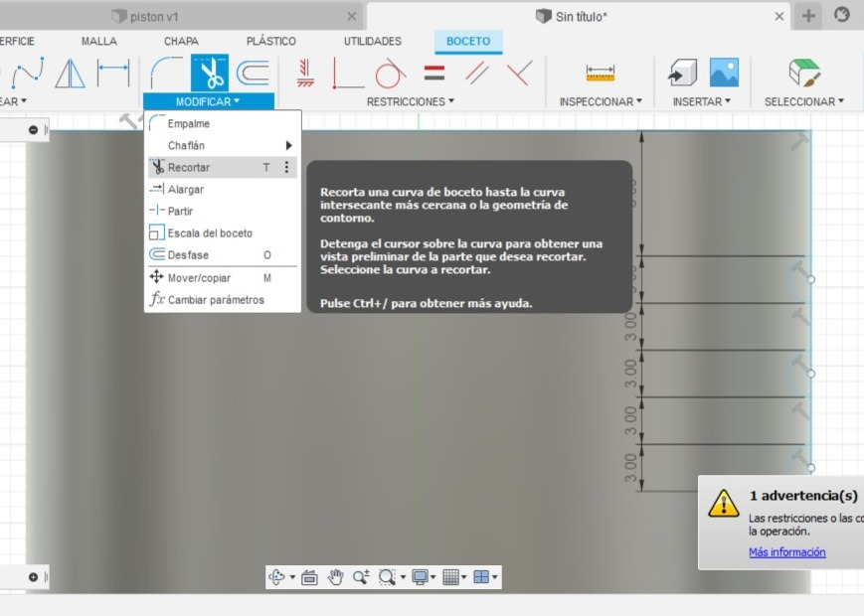This screenshot has width=864, height=616.
Task: Activate the Sin título document tab
Action: tap(573, 17)
